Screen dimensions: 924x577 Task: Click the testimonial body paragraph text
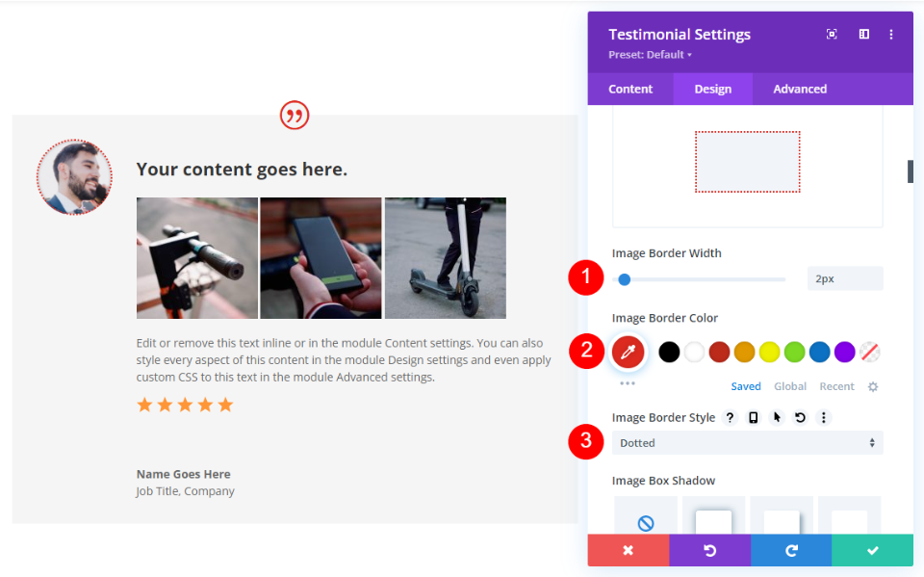click(344, 360)
